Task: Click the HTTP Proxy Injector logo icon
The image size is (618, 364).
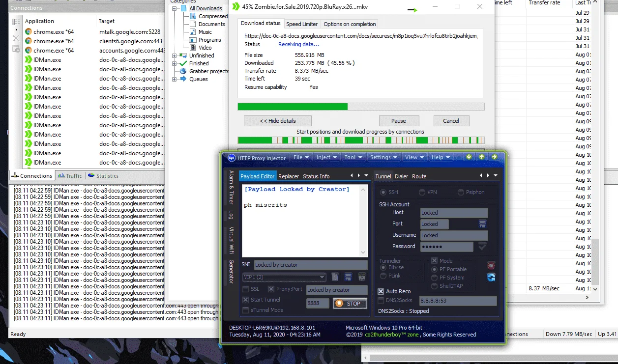Action: coord(231,158)
